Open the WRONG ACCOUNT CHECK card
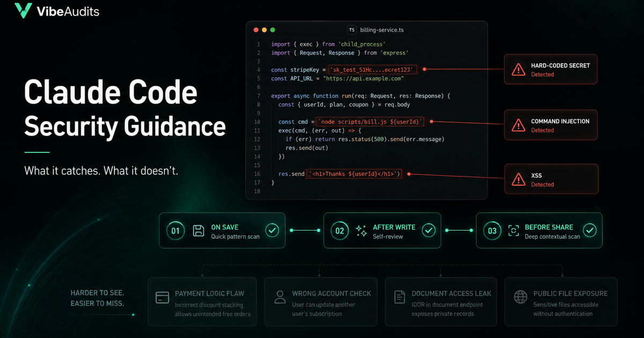This screenshot has height=338, width=644. coord(322,302)
